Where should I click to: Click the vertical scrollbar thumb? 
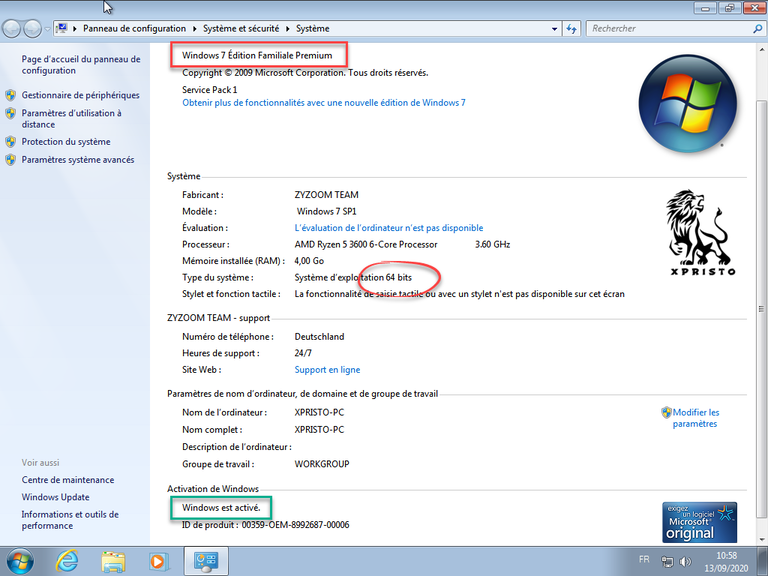tap(761, 309)
